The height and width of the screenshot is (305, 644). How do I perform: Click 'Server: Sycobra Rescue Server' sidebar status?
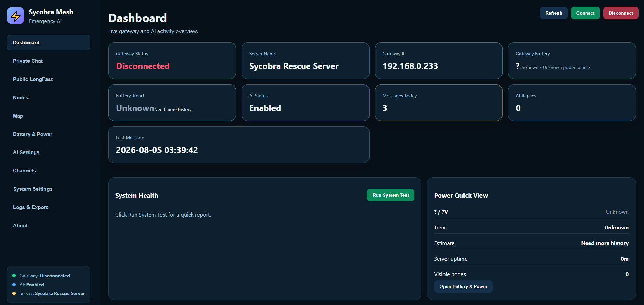[52, 293]
